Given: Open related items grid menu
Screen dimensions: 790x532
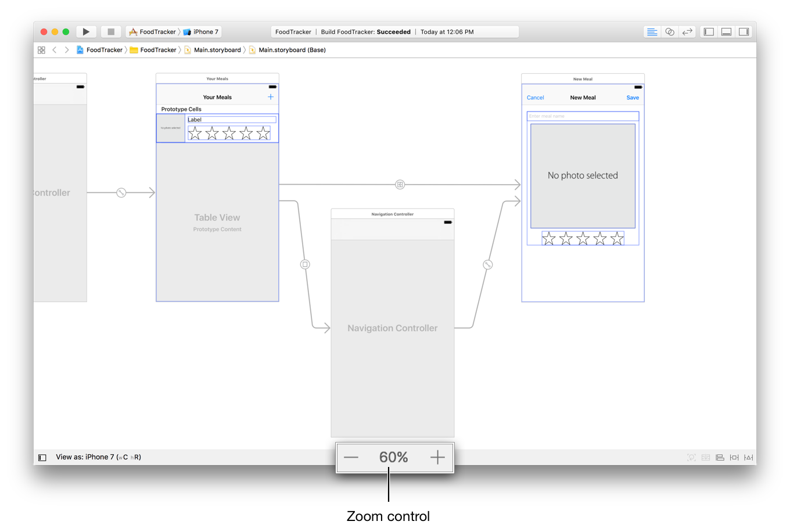Looking at the screenshot, I should [41, 50].
